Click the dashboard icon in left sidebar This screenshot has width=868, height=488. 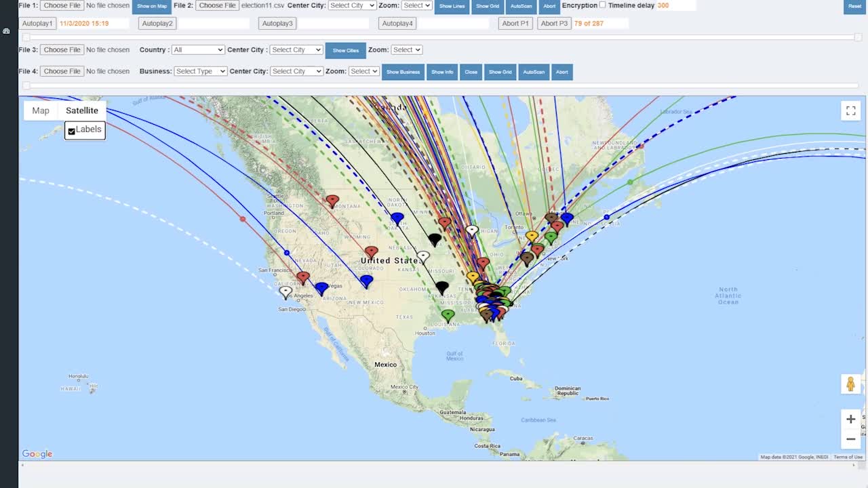(6, 31)
